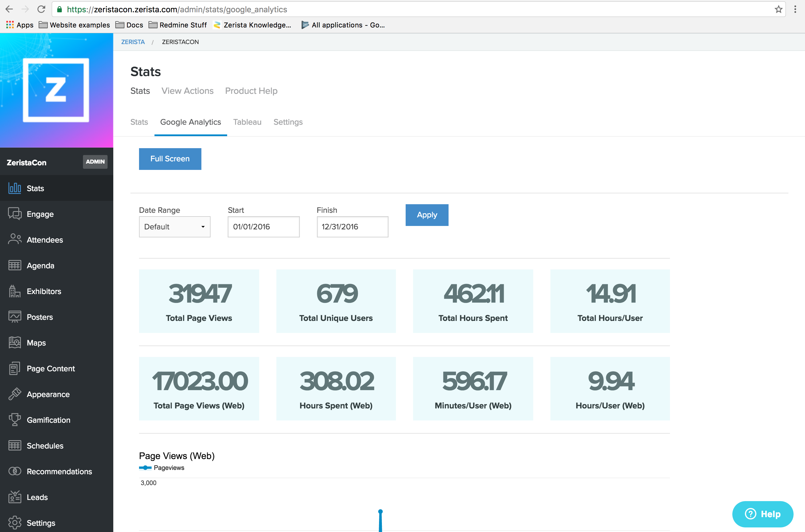Open the Redmine Stuff bookmark folder
This screenshot has width=805, height=532.
click(x=177, y=25)
